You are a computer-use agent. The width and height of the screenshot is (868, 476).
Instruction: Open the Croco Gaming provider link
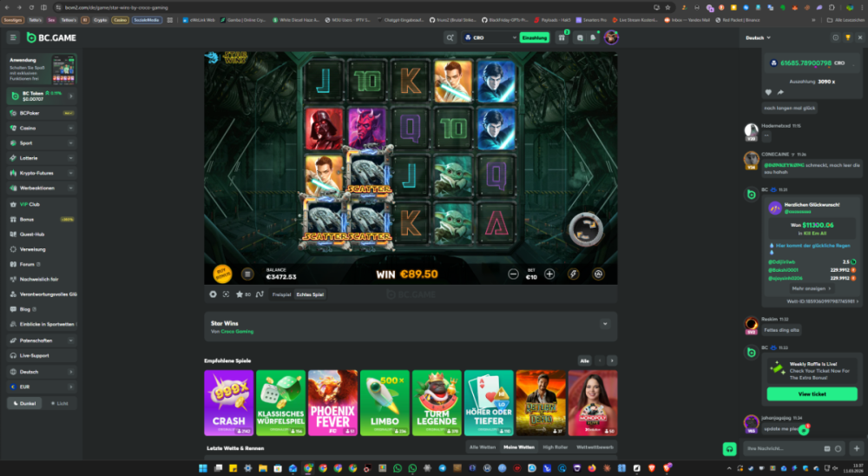tap(237, 331)
